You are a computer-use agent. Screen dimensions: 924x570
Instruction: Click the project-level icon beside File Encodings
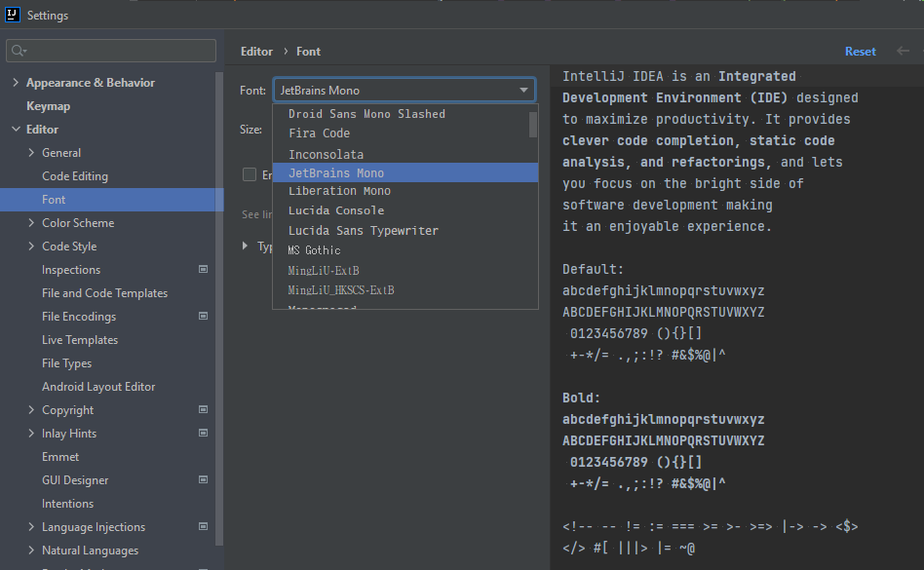(203, 316)
